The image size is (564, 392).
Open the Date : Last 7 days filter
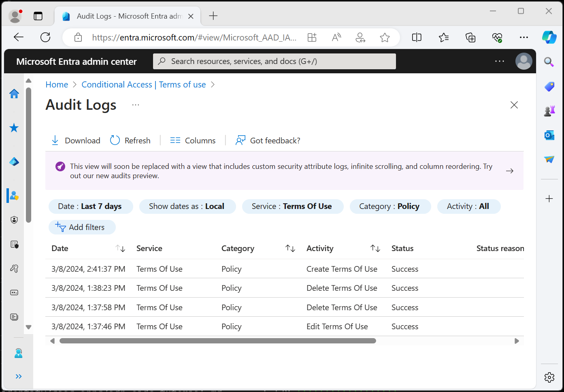tap(91, 206)
